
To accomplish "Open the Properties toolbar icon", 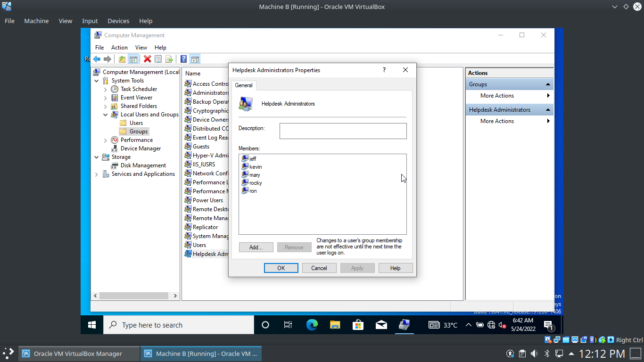I will 158,59.
